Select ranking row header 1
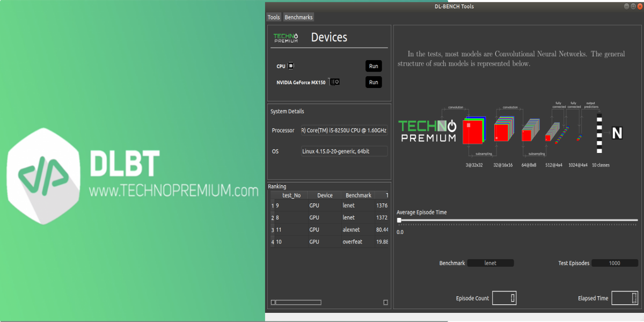The width and height of the screenshot is (644, 322). (x=272, y=206)
